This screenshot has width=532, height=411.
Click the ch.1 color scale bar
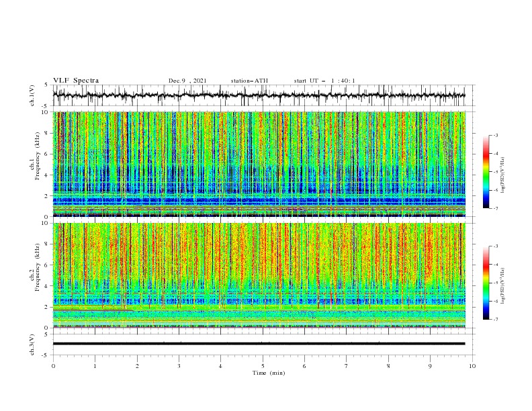(x=486, y=172)
